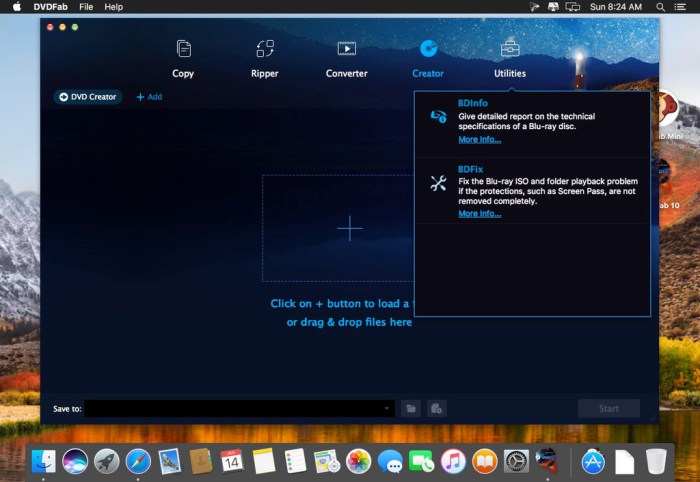Image resolution: width=700 pixels, height=482 pixels.
Task: Open the File menu
Action: pos(86,7)
